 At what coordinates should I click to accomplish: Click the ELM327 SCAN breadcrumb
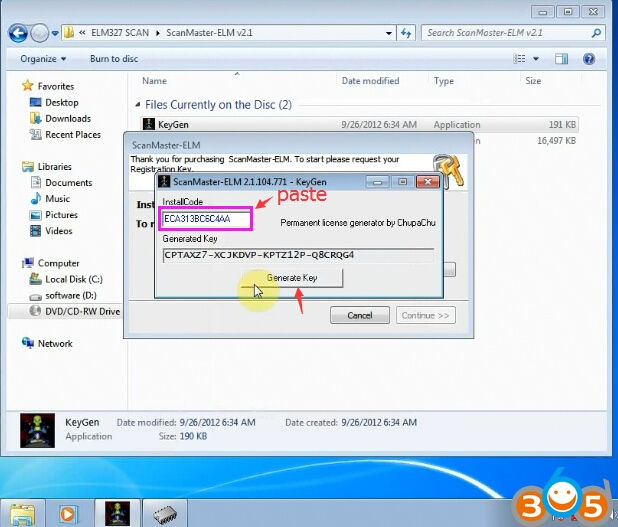pos(120,33)
